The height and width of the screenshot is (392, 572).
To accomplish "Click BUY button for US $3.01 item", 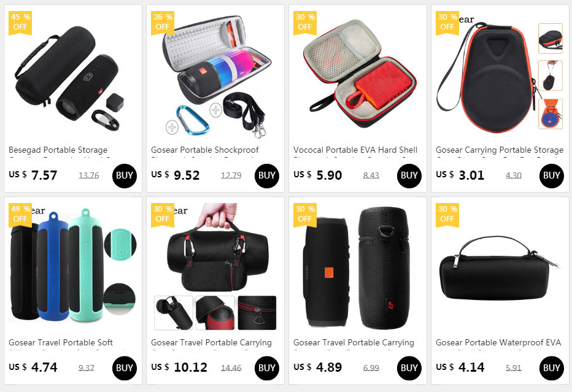I will point(551,176).
